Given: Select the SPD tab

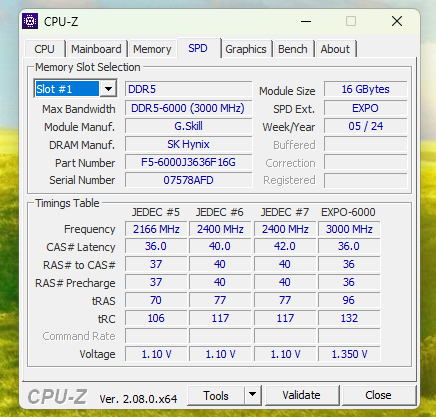Looking at the screenshot, I should [198, 48].
